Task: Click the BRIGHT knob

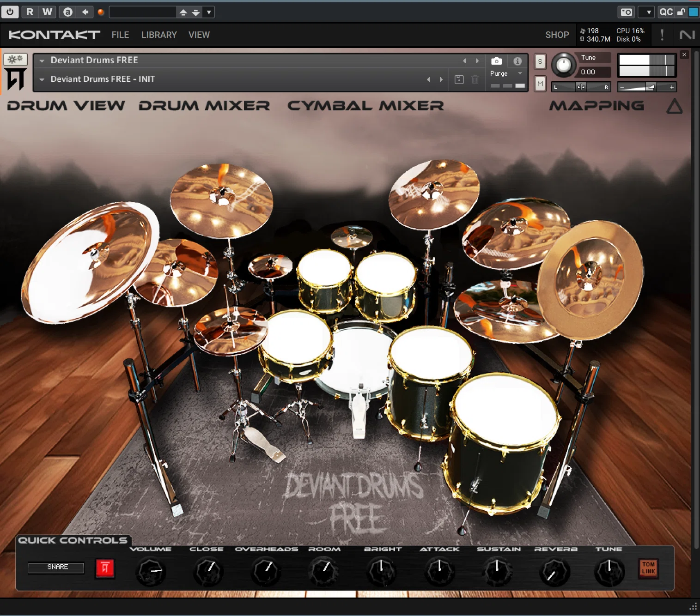Action: (382, 571)
